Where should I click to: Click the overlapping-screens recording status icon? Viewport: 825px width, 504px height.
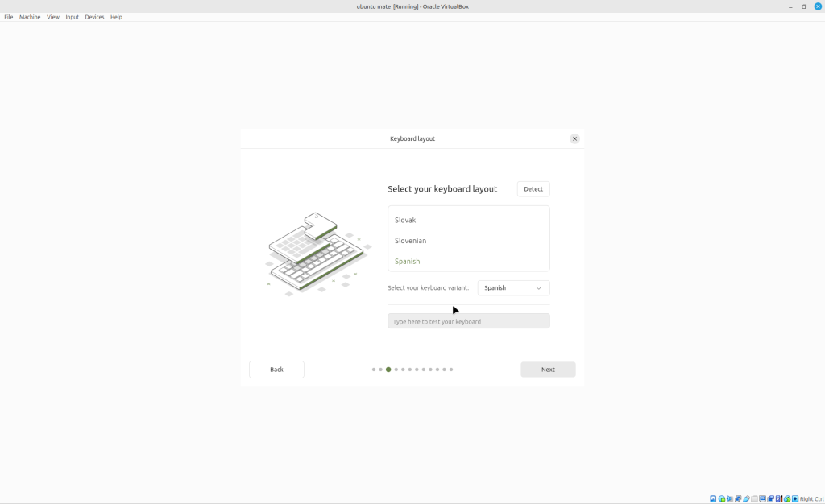[x=771, y=498]
